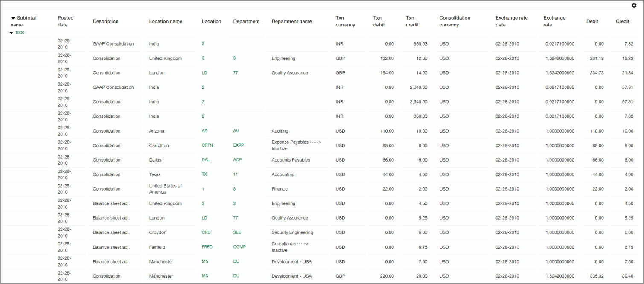Image resolution: width=644 pixels, height=284 pixels.
Task: Open location link 2 for India
Action: tap(203, 43)
